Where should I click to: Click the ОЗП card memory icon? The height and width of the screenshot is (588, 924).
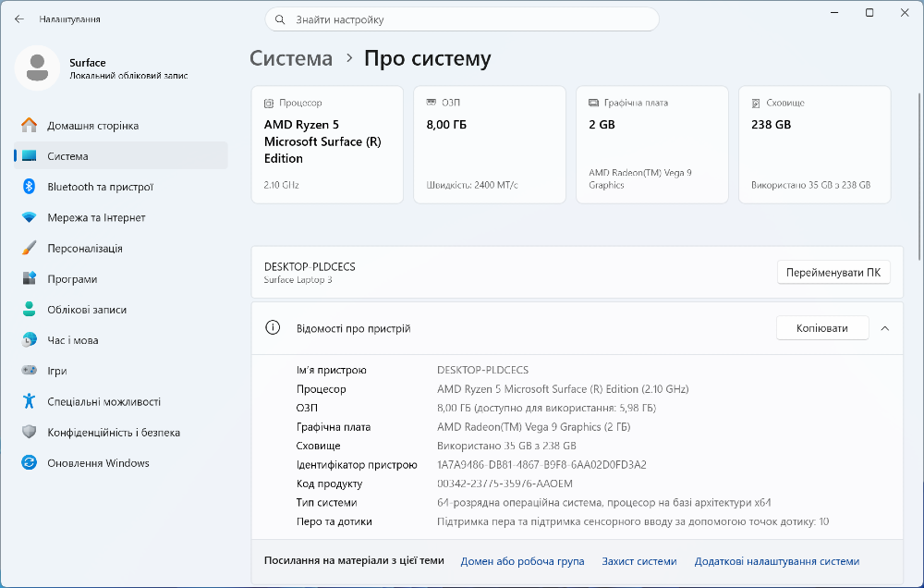[x=432, y=103]
